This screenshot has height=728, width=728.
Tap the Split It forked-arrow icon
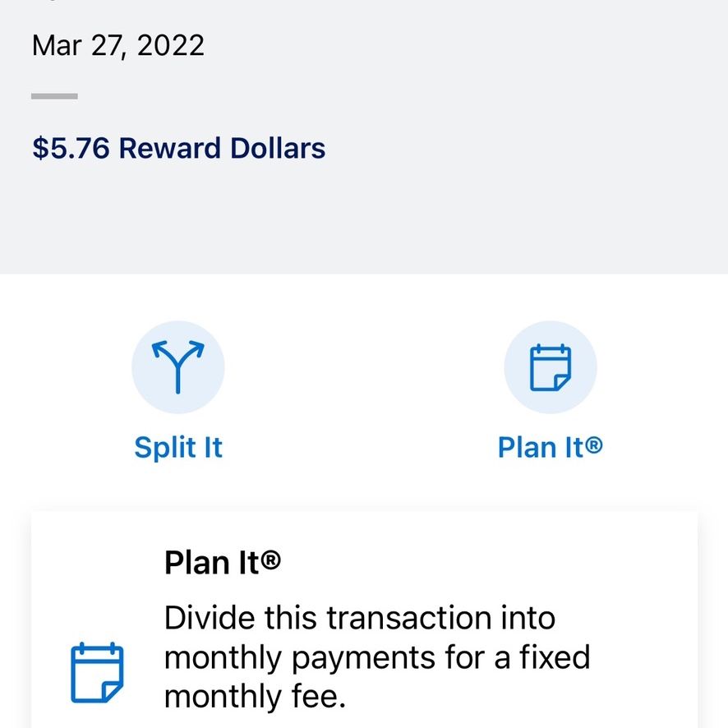[177, 366]
